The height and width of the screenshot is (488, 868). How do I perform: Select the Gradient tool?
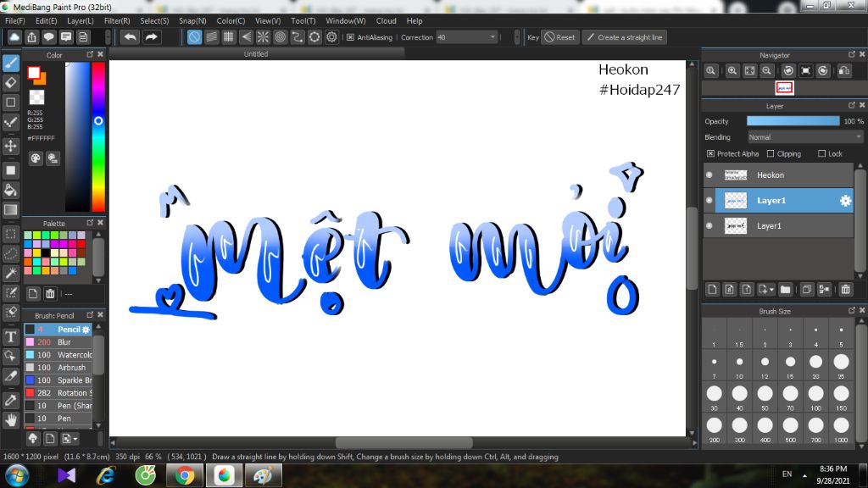point(10,210)
